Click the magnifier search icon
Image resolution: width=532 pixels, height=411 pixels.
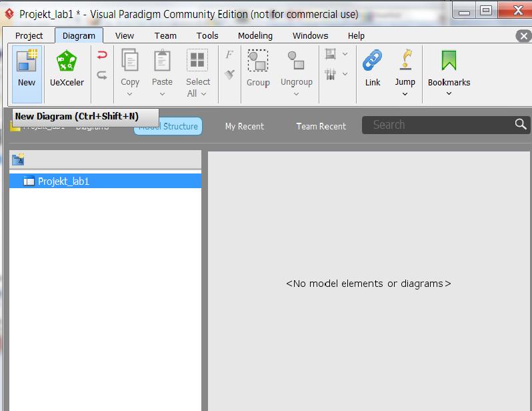click(x=521, y=124)
